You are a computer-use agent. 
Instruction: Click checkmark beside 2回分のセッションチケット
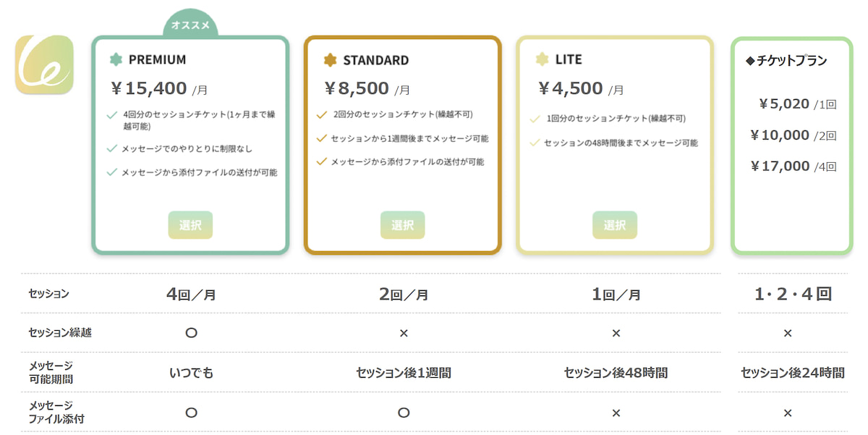(322, 114)
